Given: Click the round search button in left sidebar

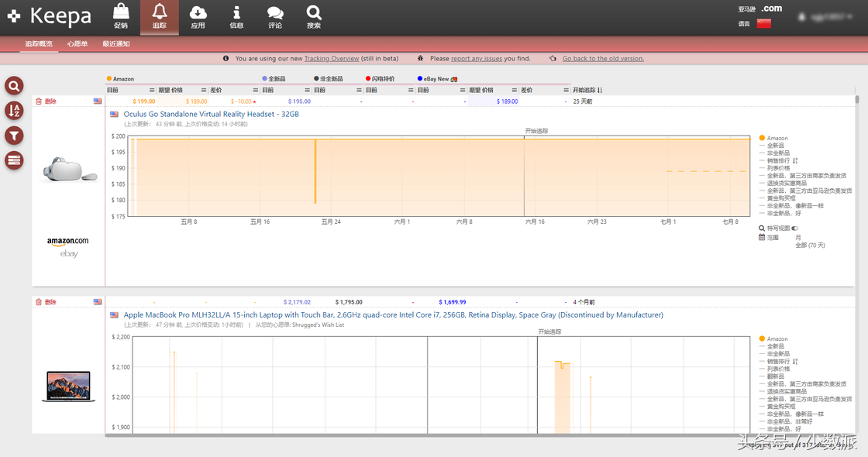Looking at the screenshot, I should tap(14, 86).
